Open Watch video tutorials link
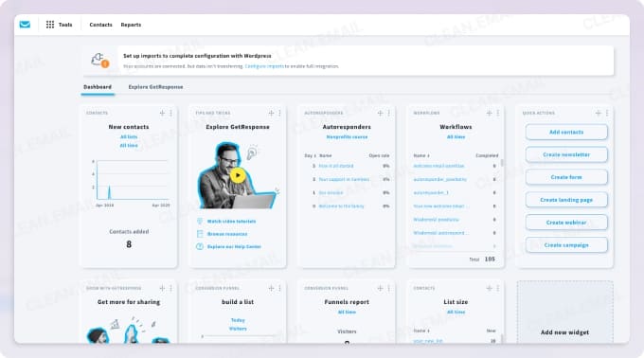The image size is (644, 358). tap(231, 222)
